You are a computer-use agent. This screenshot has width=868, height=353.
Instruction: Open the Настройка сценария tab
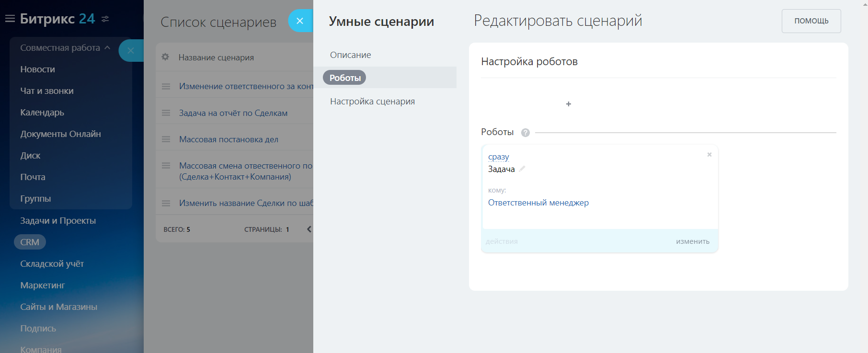(372, 102)
